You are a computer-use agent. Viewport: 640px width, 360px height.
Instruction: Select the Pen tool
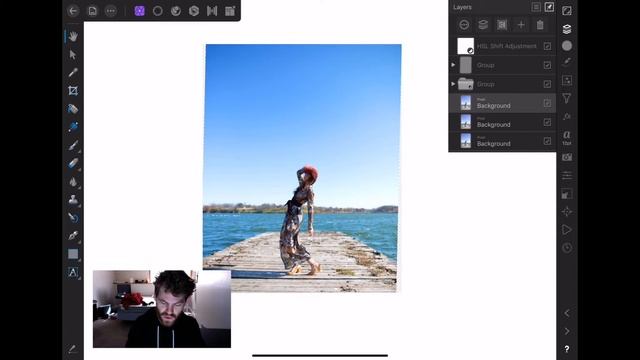click(x=73, y=236)
